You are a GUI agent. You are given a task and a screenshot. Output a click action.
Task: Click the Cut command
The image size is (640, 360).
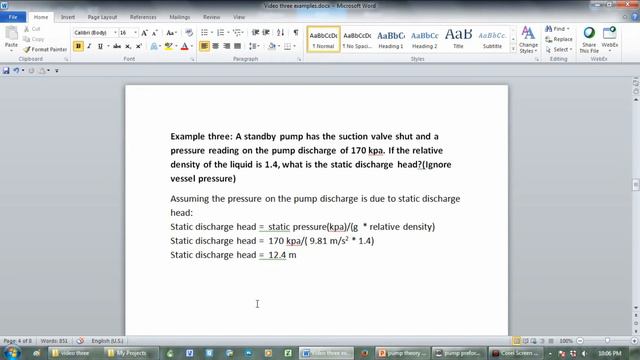[x=32, y=29]
